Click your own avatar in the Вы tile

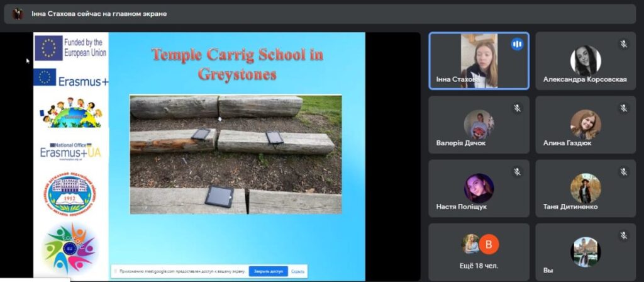[x=585, y=251]
